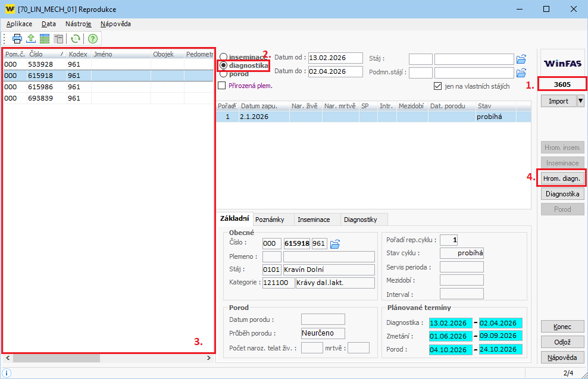This screenshot has height=379, width=588.
Task: Uncheck jen na vlastních stájích checkbox
Action: (x=438, y=86)
